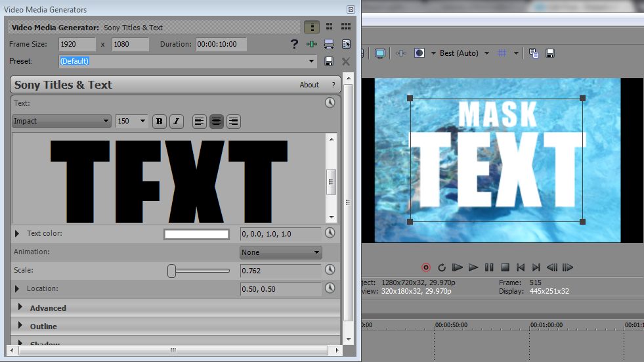Image resolution: width=644 pixels, height=362 pixels.
Task: Delete the preset with X icon
Action: 346,61
